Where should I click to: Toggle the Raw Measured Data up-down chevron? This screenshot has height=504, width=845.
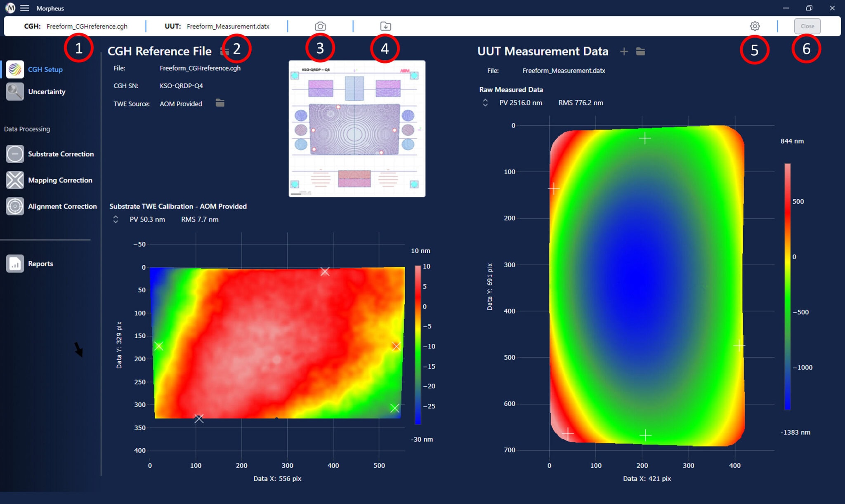point(485,103)
